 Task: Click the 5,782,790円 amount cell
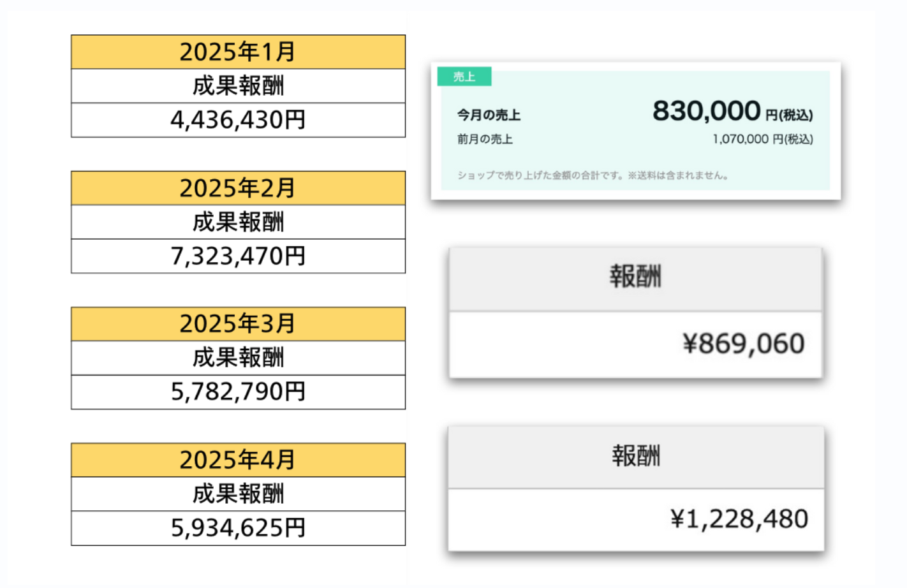(238, 392)
